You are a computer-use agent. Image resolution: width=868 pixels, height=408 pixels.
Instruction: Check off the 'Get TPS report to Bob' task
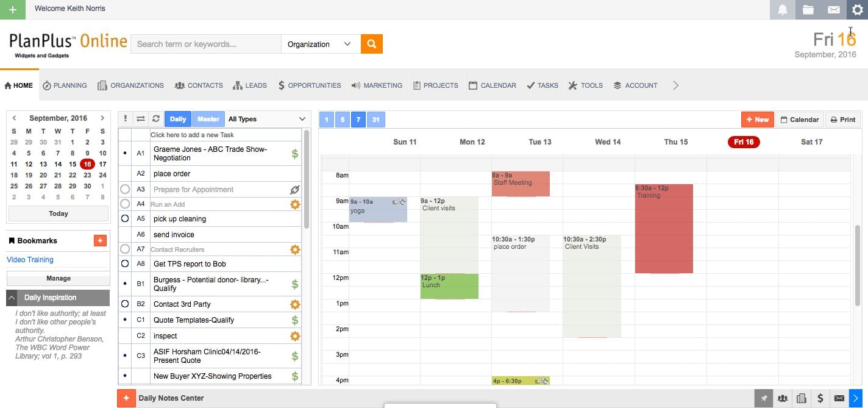(x=125, y=264)
